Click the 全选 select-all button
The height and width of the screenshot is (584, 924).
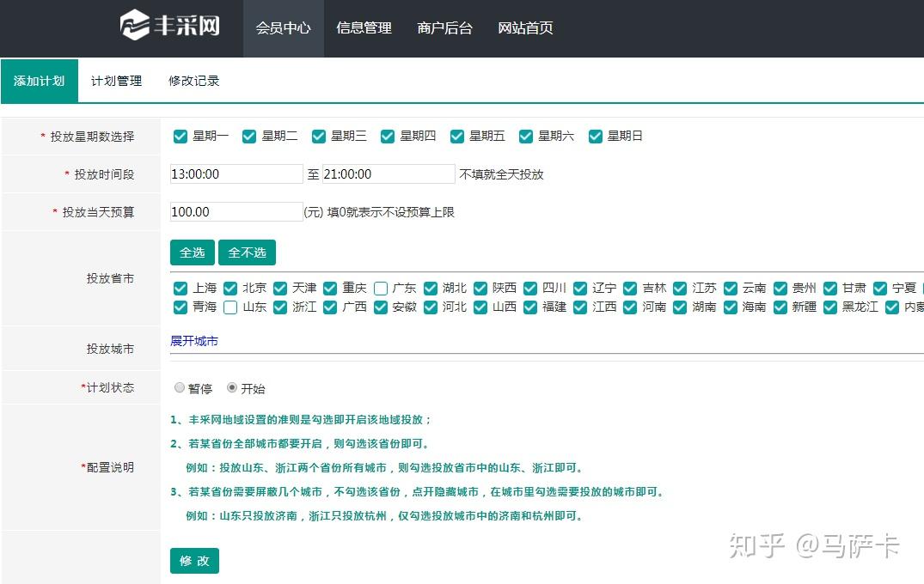(192, 252)
